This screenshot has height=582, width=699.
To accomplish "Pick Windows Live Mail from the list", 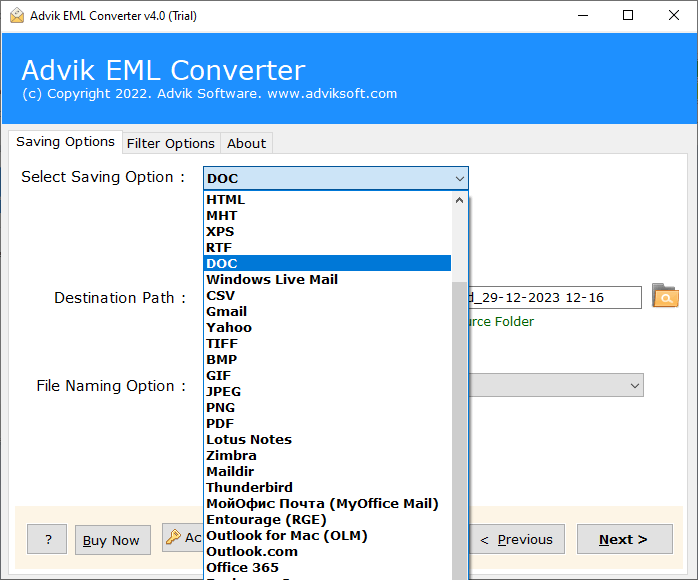I will (327, 279).
